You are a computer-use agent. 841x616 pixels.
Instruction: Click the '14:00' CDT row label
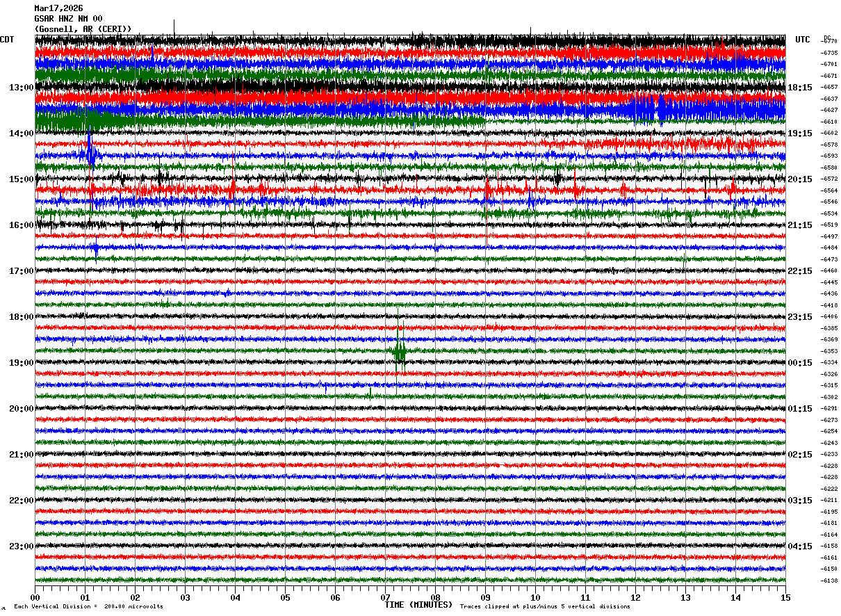[22, 133]
